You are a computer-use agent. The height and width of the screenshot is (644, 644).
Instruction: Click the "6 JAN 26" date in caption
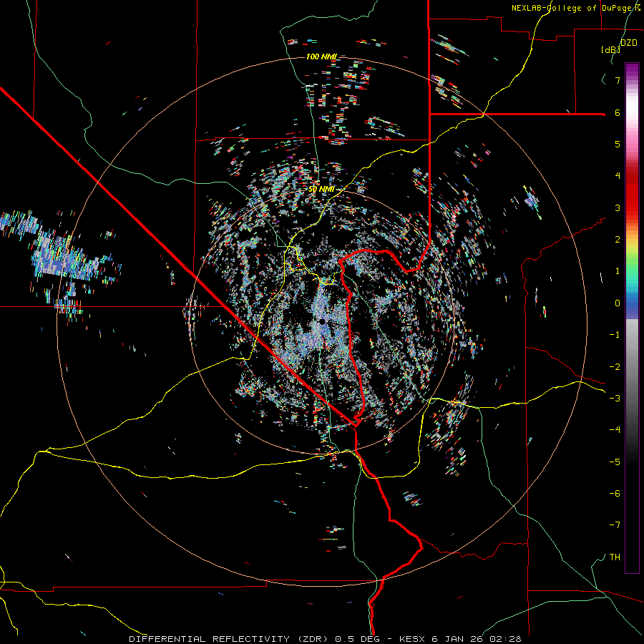[x=457, y=639]
